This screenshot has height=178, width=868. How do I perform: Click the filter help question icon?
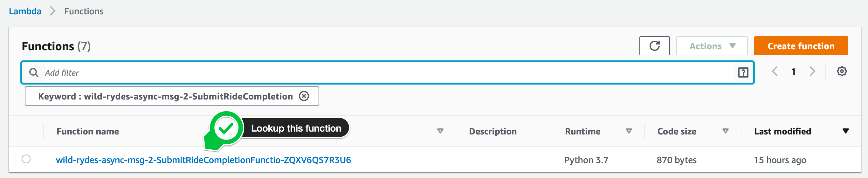(x=743, y=72)
